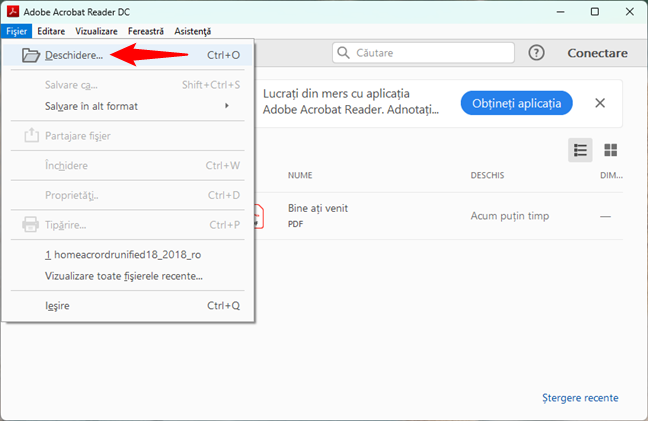Viewport: 648px width, 421px height.
Task: Click the Obțineți aplicația button
Action: coord(517,103)
